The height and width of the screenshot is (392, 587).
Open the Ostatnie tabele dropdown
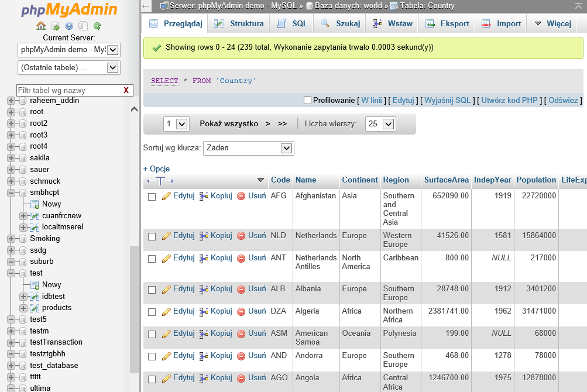[69, 68]
